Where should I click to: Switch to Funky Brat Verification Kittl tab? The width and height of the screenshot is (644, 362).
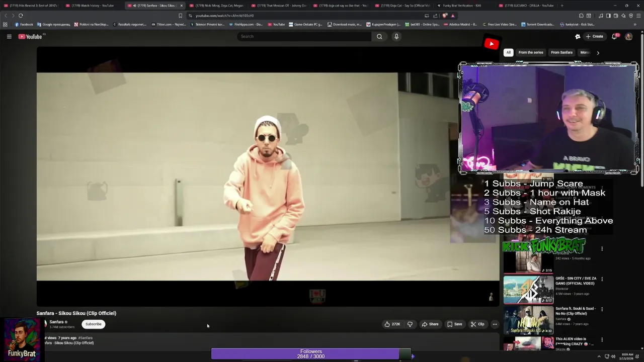coord(464,6)
